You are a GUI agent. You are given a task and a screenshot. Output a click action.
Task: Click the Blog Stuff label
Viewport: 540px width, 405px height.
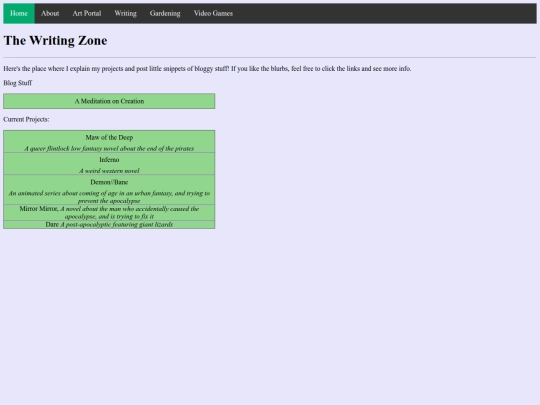point(18,83)
